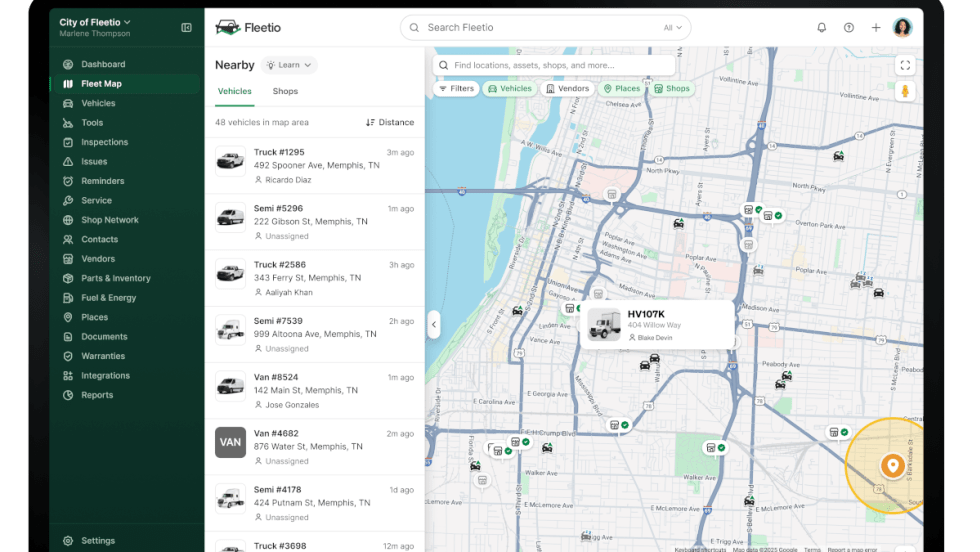This screenshot has height=552, width=980.
Task: Click the VAN placeholder thumbnail for Van #4682
Action: [231, 443]
